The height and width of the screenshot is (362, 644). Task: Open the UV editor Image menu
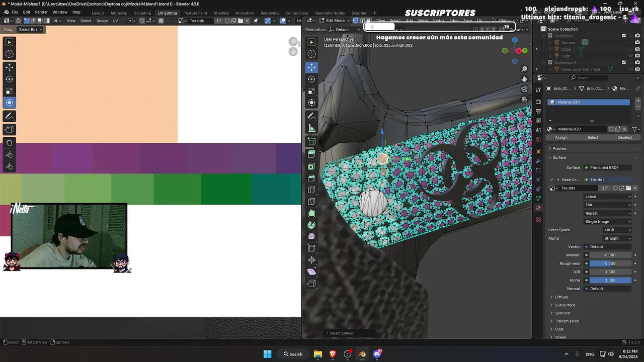coord(102,21)
